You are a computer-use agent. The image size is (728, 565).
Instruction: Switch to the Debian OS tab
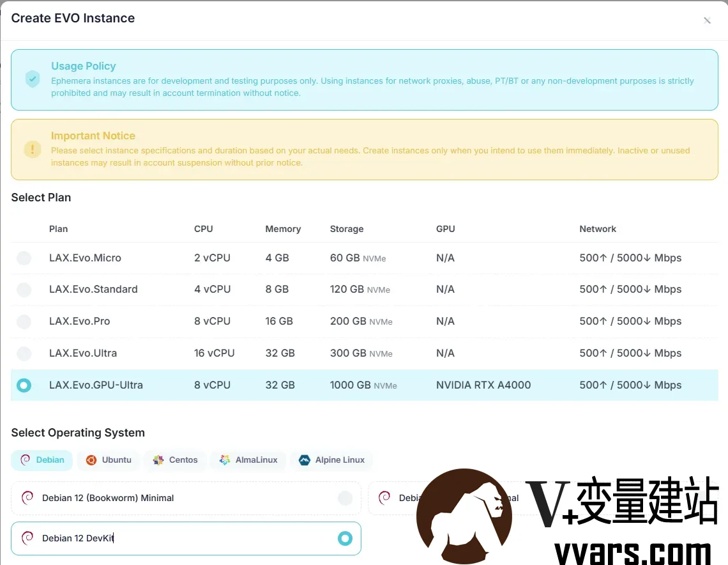point(42,460)
